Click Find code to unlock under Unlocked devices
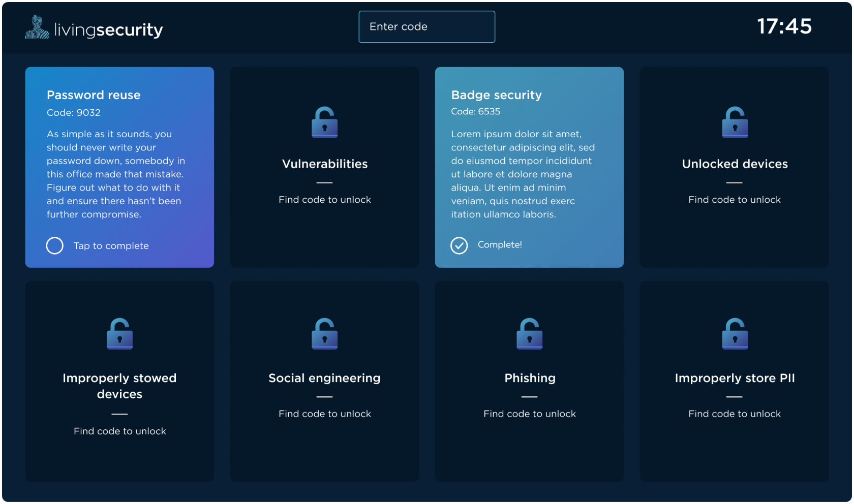Image resolution: width=854 pixels, height=504 pixels. click(x=735, y=200)
